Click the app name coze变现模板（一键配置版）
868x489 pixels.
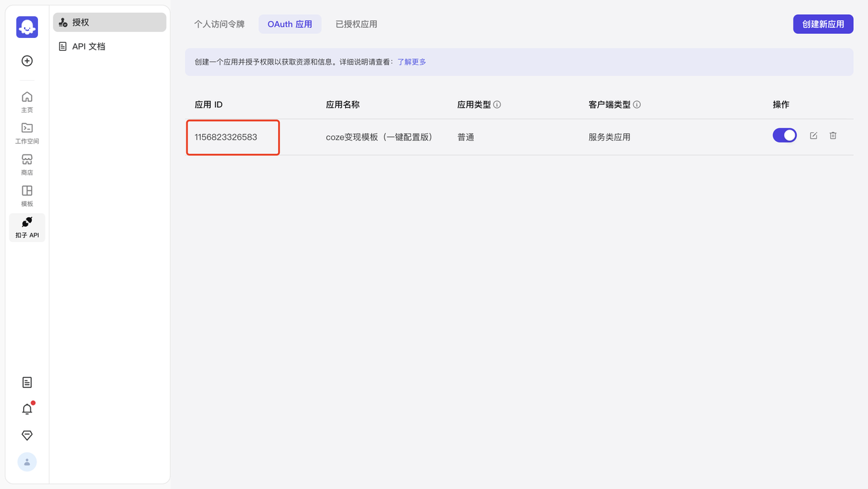pyautogui.click(x=379, y=137)
